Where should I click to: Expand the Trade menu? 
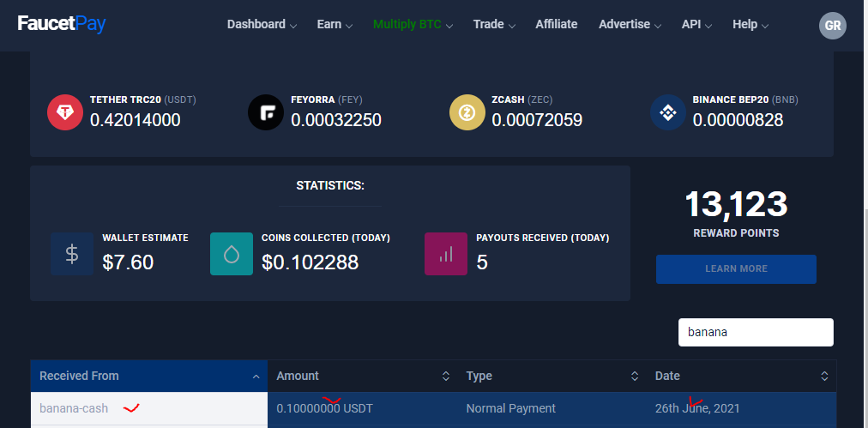tap(494, 24)
